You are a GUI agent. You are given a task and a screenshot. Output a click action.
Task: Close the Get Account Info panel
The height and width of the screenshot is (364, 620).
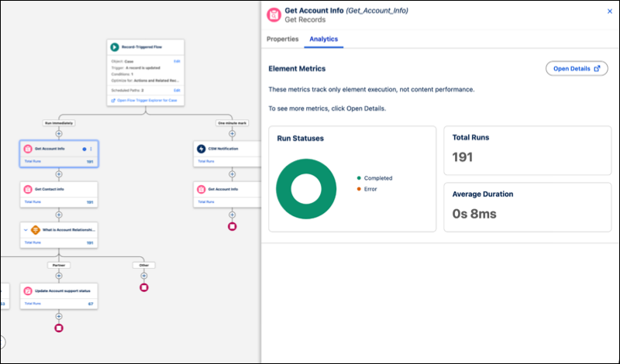610,12
